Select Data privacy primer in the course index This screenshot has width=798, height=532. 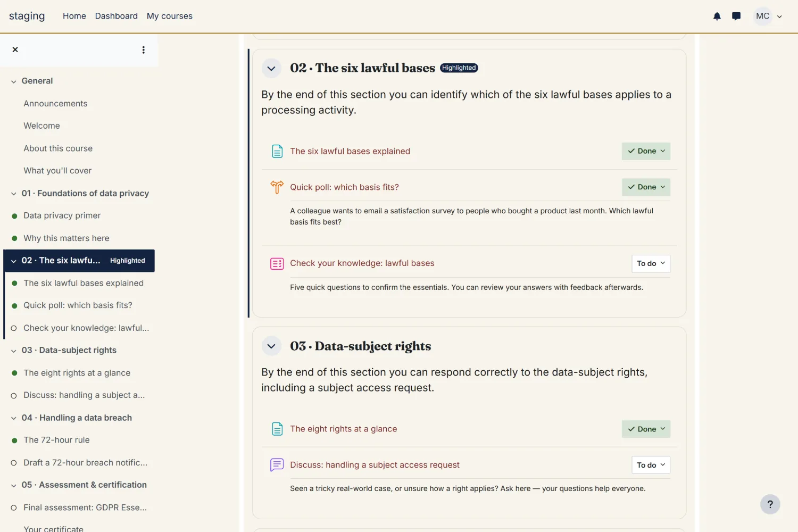click(62, 215)
